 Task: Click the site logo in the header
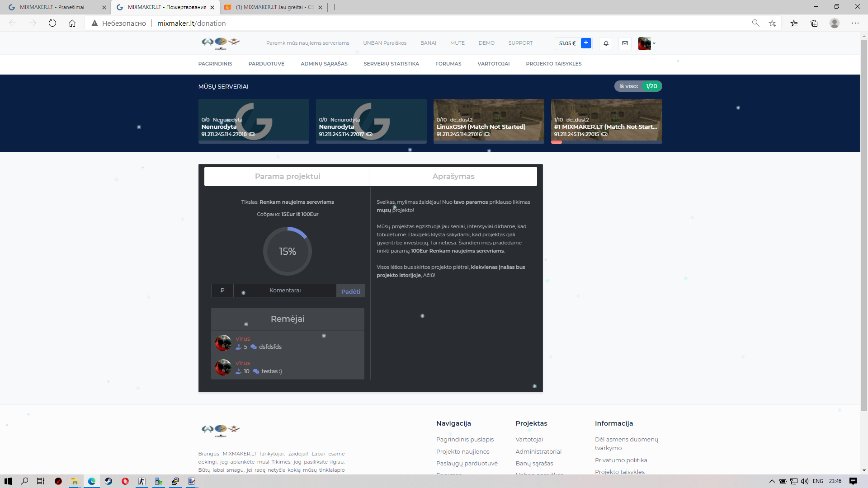point(221,43)
